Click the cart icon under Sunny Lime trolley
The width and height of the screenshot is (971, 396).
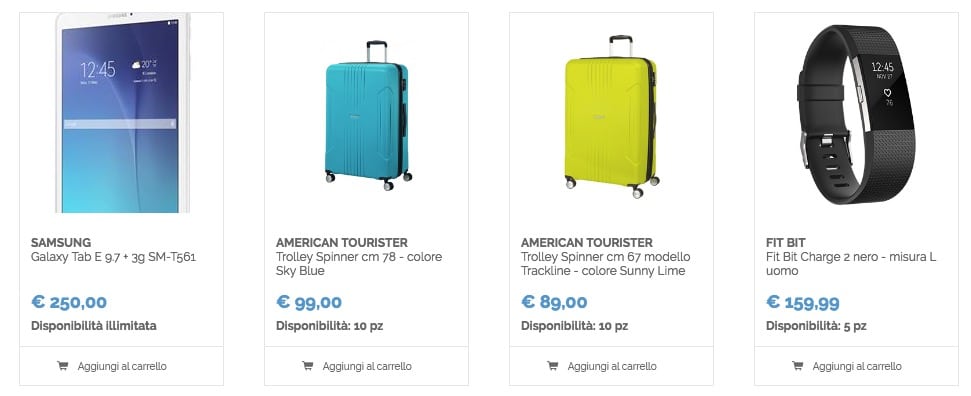point(552,366)
